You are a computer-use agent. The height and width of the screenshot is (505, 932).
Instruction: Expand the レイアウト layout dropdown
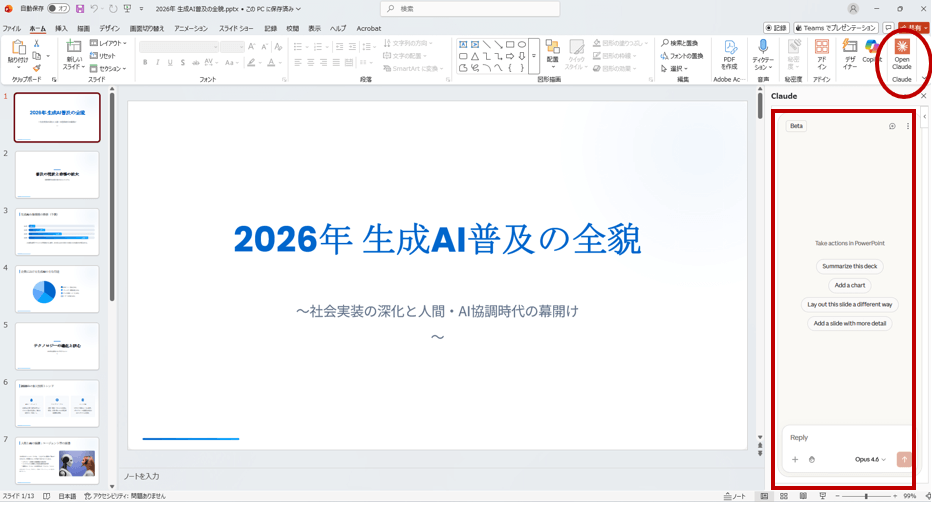coord(108,43)
